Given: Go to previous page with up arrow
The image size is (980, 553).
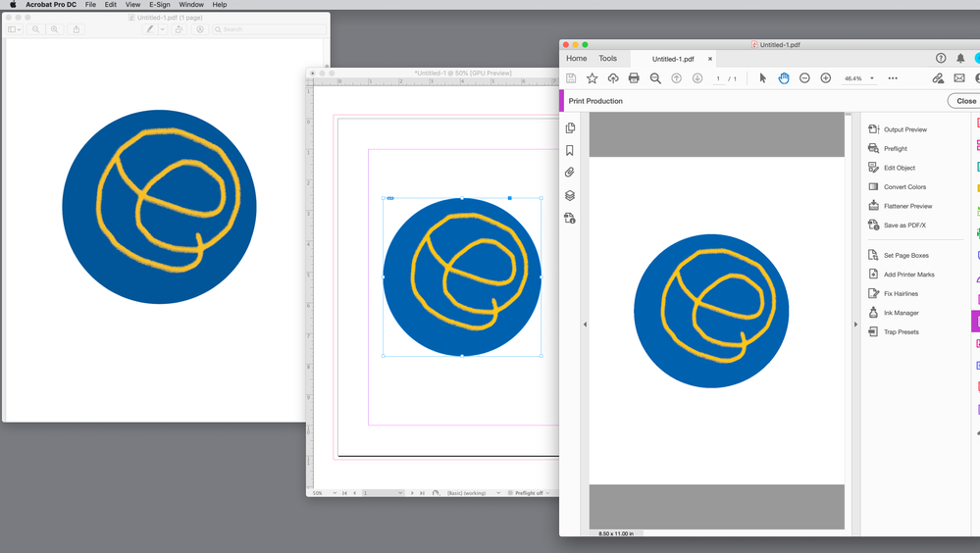Looking at the screenshot, I should [676, 78].
